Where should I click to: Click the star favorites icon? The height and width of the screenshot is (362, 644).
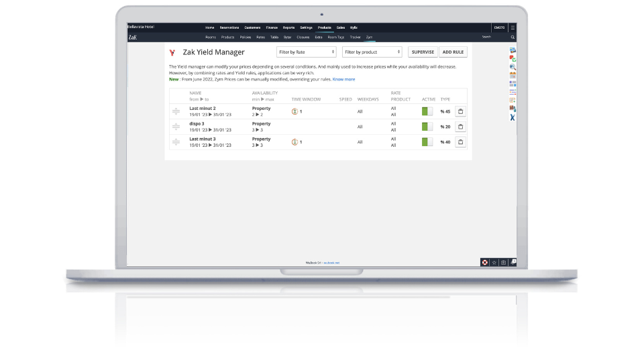494,263
